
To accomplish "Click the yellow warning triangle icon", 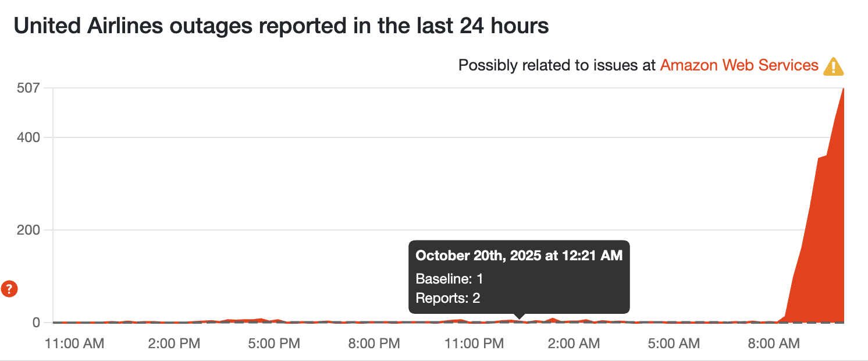I will point(833,66).
